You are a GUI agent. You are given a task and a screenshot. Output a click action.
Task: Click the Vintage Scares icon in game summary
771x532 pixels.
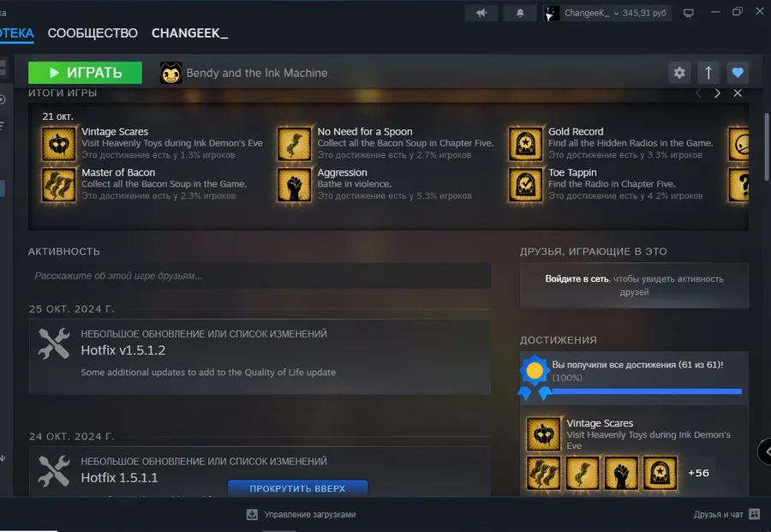click(58, 144)
